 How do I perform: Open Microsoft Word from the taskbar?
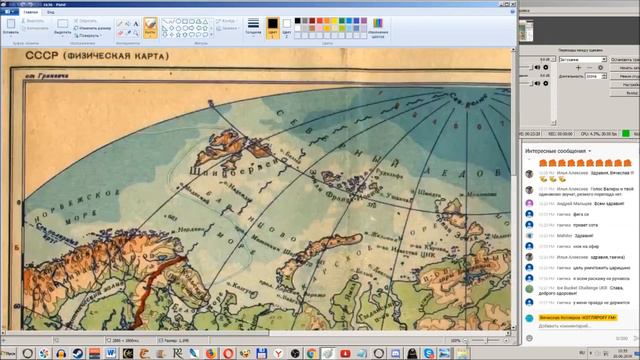tap(111, 353)
